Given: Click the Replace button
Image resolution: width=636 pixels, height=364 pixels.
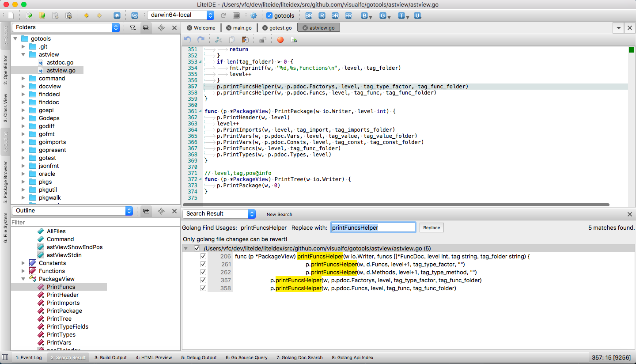Looking at the screenshot, I should (x=432, y=227).
